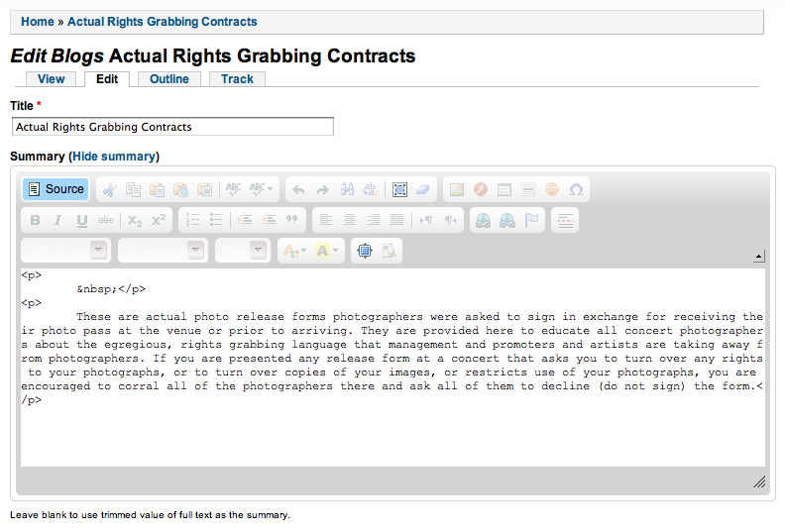
Task: Open the special character Omega icon
Action: click(576, 189)
